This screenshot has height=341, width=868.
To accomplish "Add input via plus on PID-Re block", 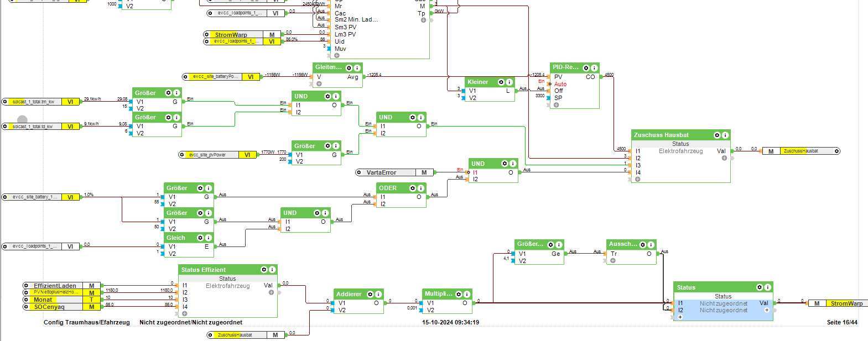I will tap(557, 105).
